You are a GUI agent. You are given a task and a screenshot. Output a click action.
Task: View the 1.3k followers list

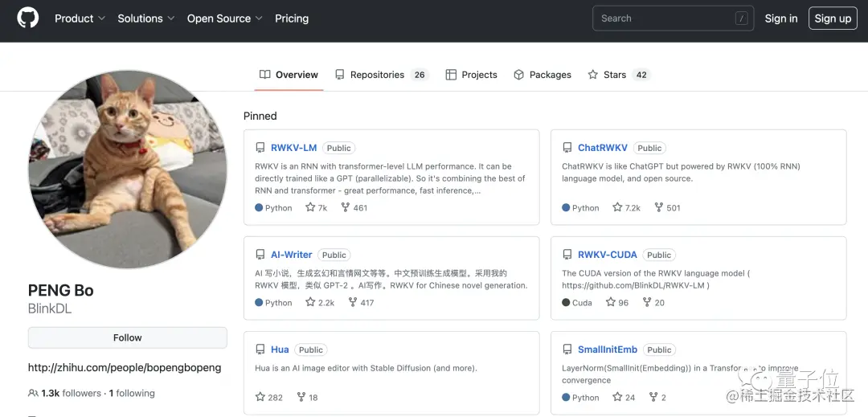pos(72,393)
